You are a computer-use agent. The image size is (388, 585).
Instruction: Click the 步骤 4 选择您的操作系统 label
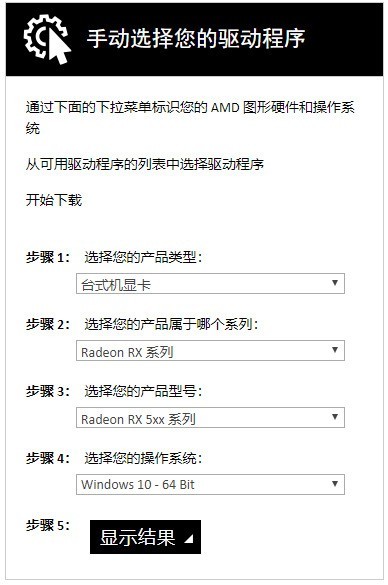click(114, 458)
